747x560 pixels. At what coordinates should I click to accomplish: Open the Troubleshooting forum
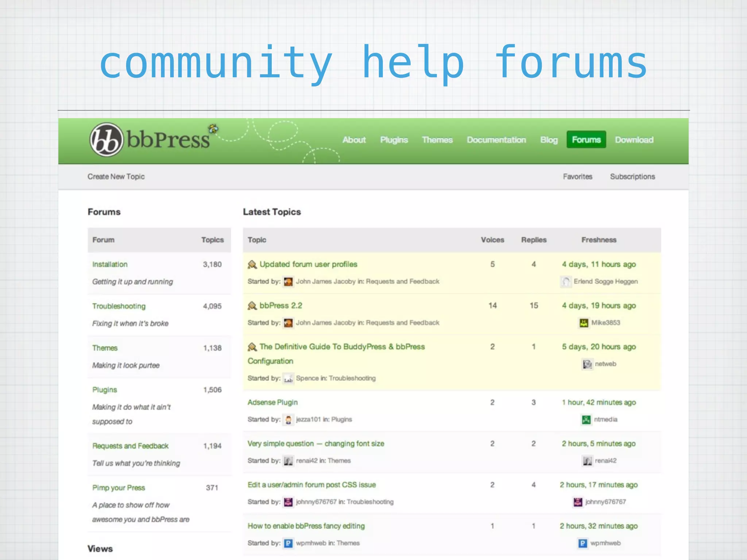[119, 306]
